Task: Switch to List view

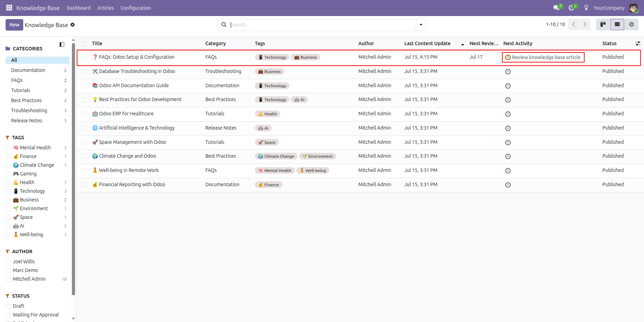Action: click(617, 24)
